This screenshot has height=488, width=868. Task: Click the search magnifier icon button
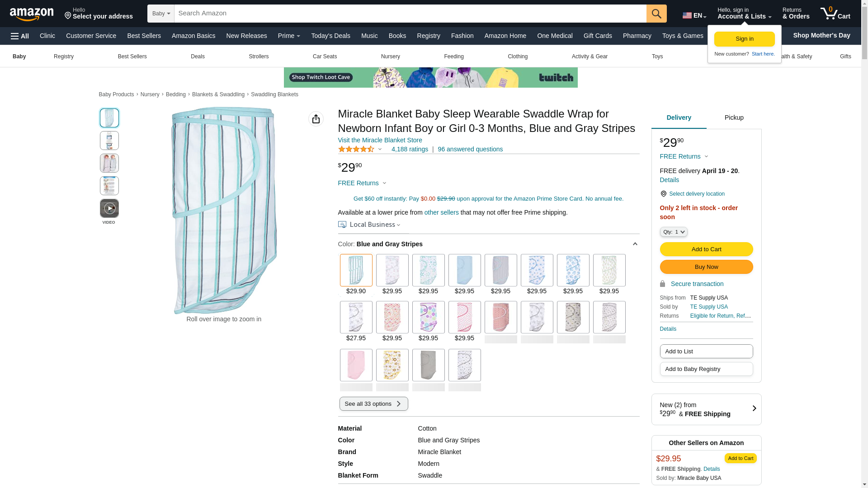(x=656, y=14)
